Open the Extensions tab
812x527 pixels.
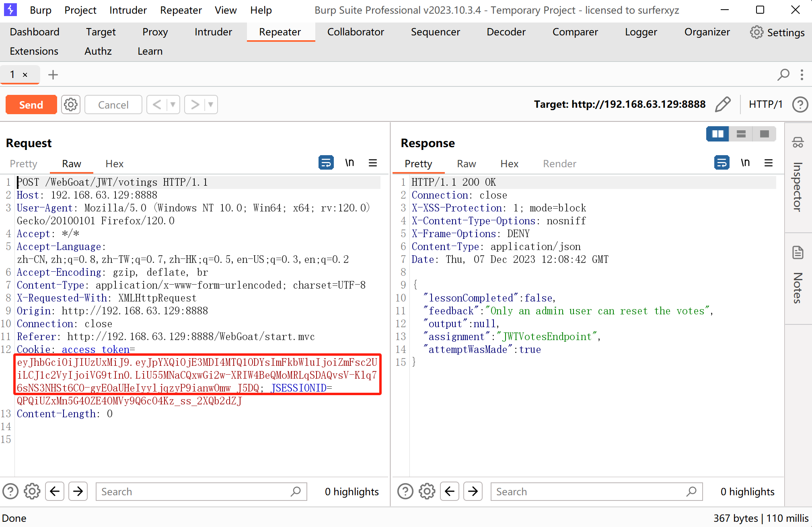(x=34, y=51)
